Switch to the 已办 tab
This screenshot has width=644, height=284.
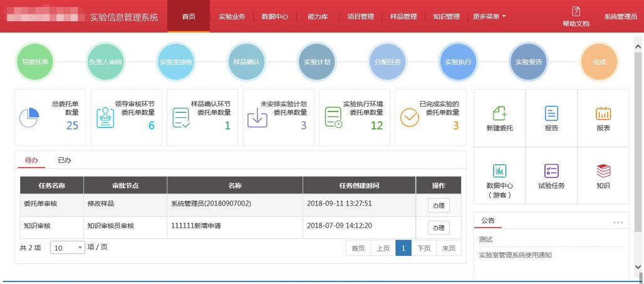(65, 160)
